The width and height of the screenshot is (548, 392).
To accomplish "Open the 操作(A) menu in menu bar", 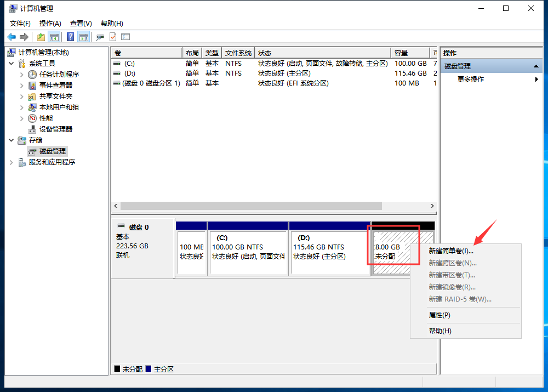I will [x=50, y=24].
